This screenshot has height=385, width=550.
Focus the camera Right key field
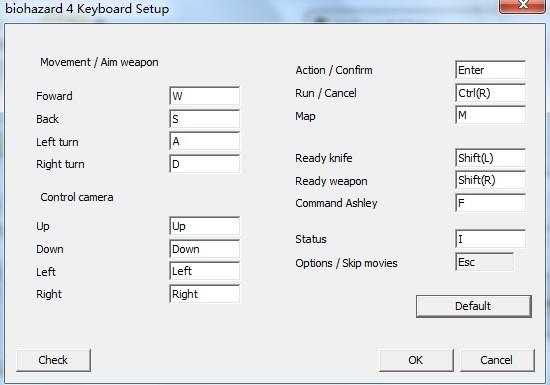pos(204,294)
